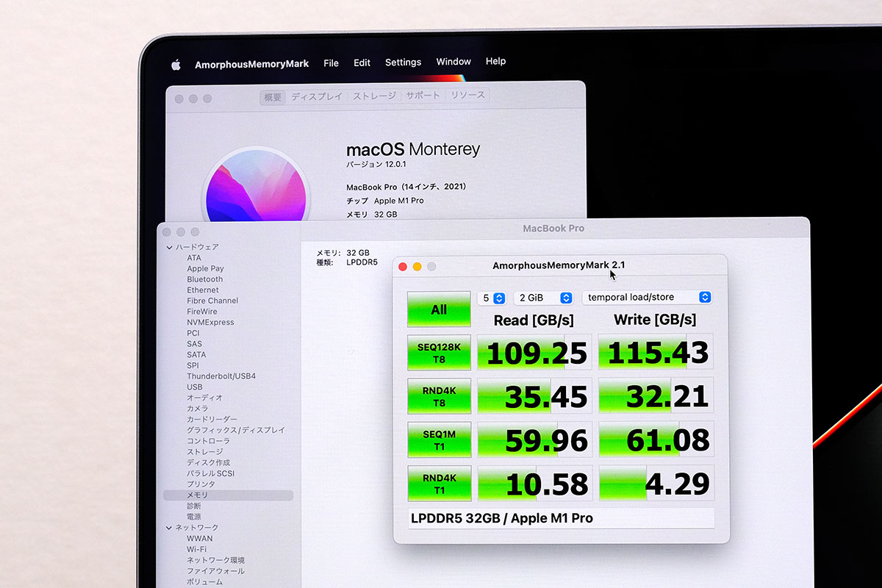The height and width of the screenshot is (588, 882).
Task: Select プリンタ in the sidebar
Action: [201, 484]
